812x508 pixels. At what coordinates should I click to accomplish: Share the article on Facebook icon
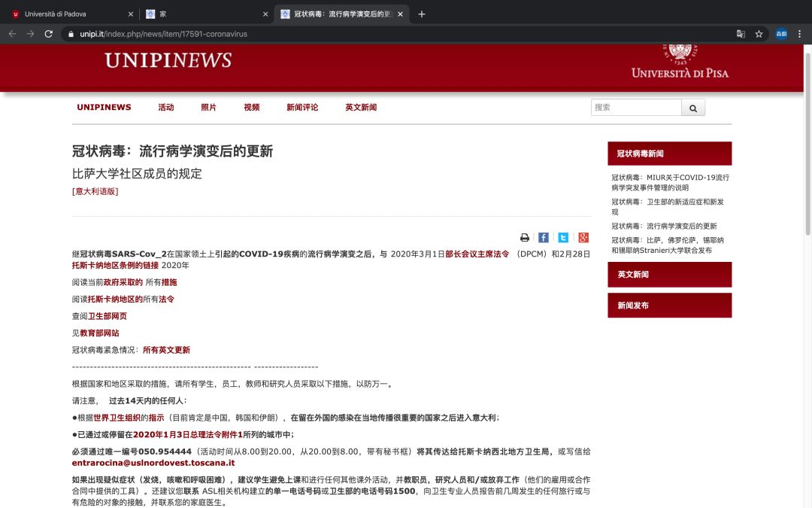click(x=544, y=237)
